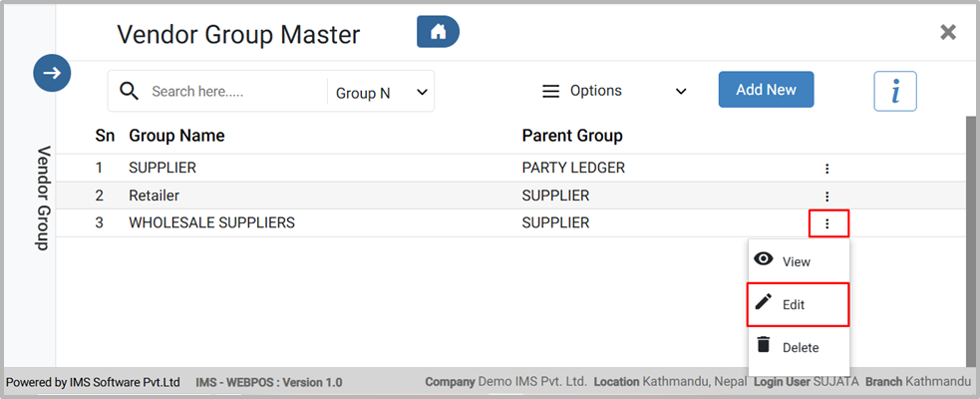Viewport: 980px width, 399px height.
Task: Open the information icon button
Action: click(894, 91)
